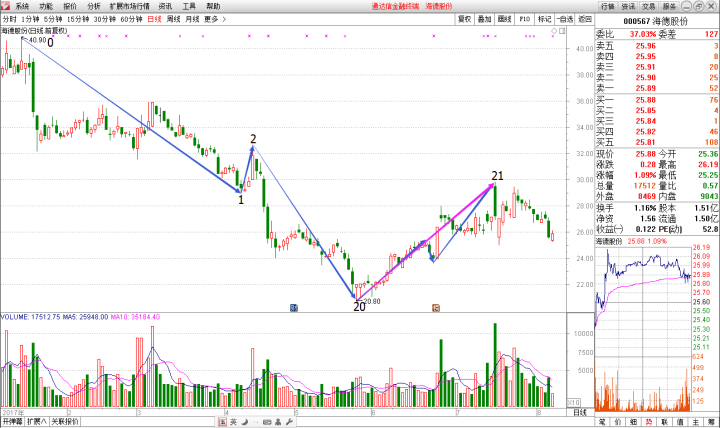Switch to 月线 monthly period
720x428 pixels.
tap(192, 19)
